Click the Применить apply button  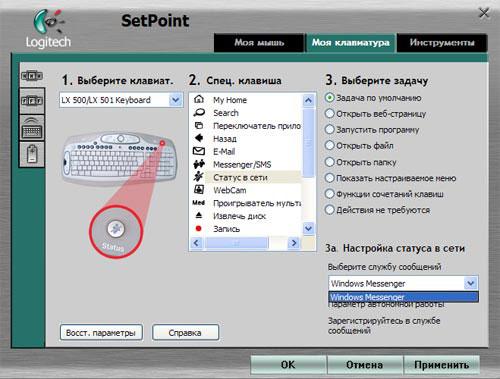point(441,364)
